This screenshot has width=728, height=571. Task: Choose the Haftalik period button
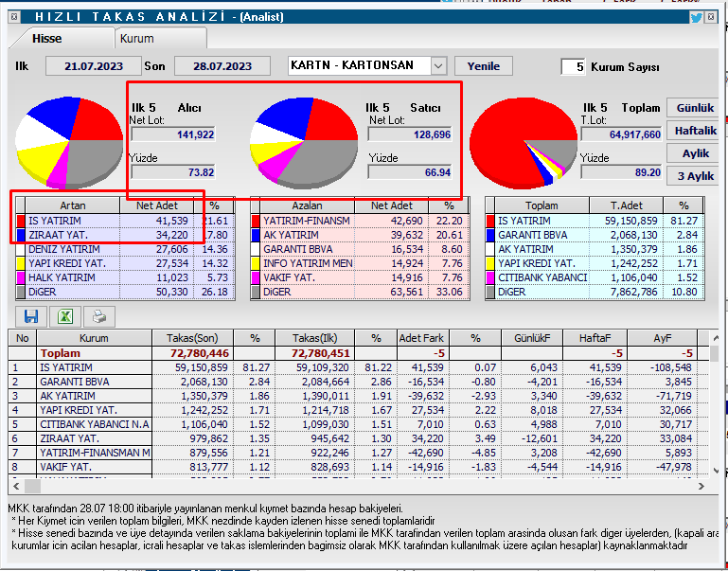[x=695, y=131]
